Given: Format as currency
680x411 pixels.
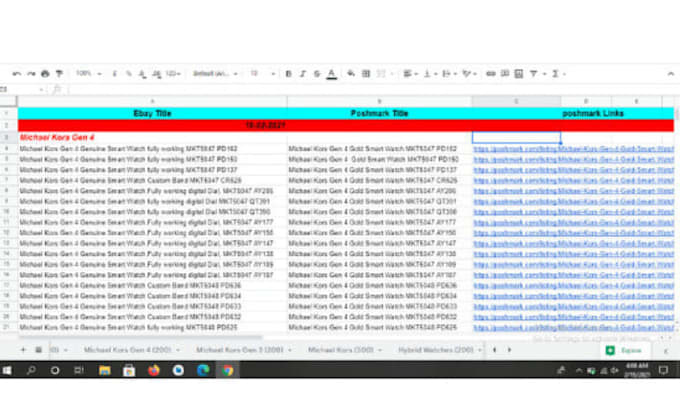Looking at the screenshot, I should (114, 74).
